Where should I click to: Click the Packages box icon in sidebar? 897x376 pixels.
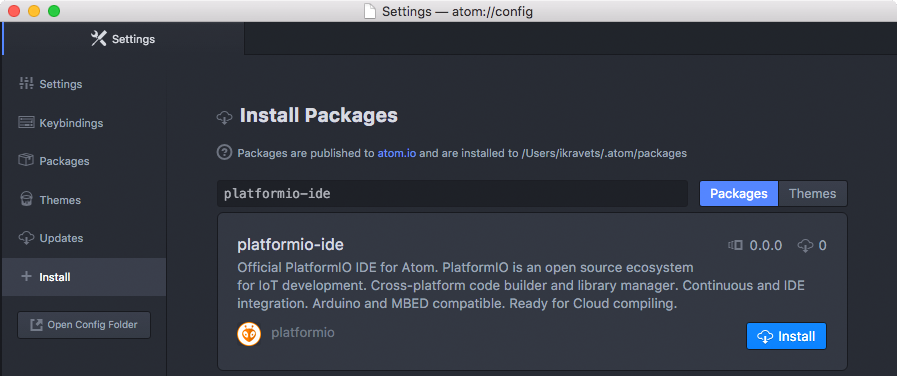[x=26, y=161]
